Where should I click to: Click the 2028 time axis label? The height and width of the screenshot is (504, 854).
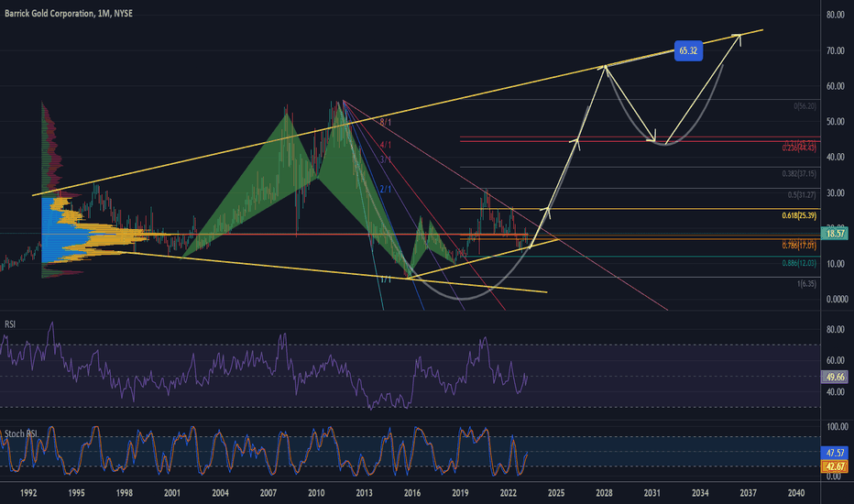(x=604, y=493)
